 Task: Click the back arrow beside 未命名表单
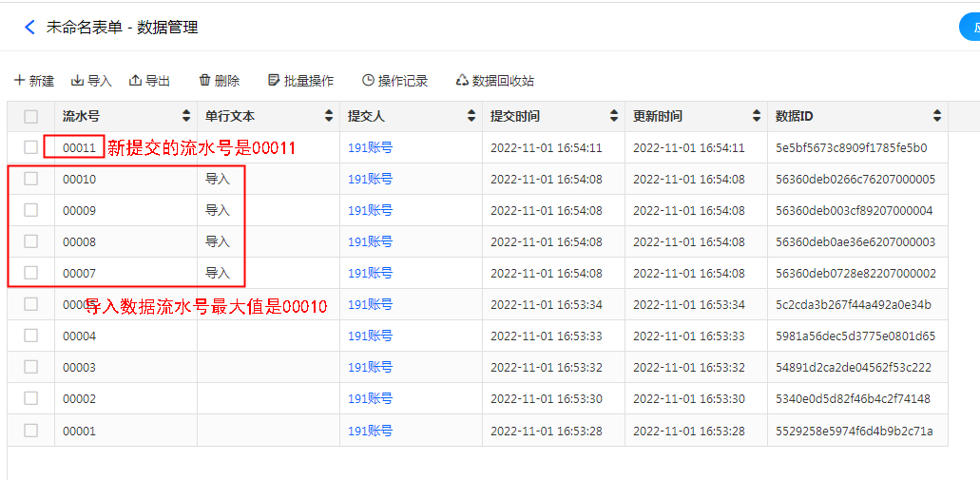pyautogui.click(x=30, y=28)
